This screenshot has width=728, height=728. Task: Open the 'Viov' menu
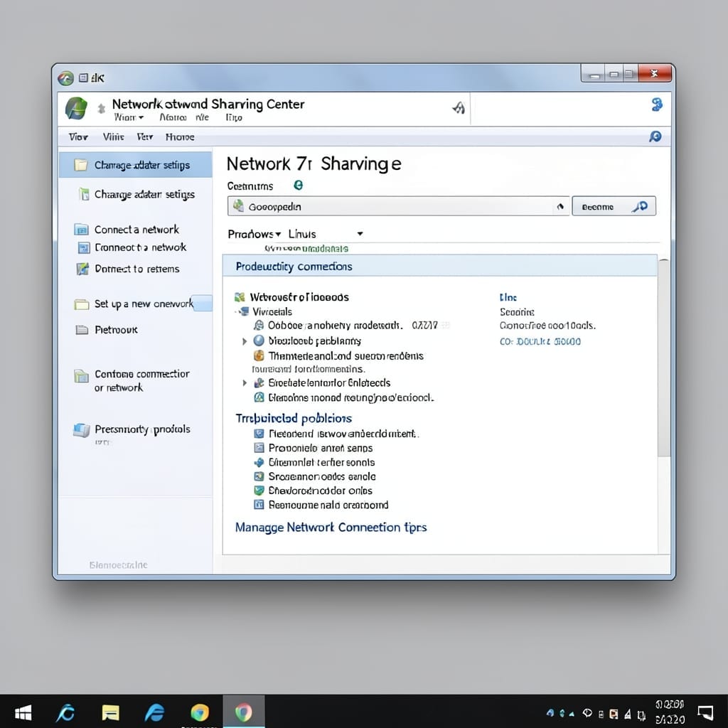tap(78, 137)
